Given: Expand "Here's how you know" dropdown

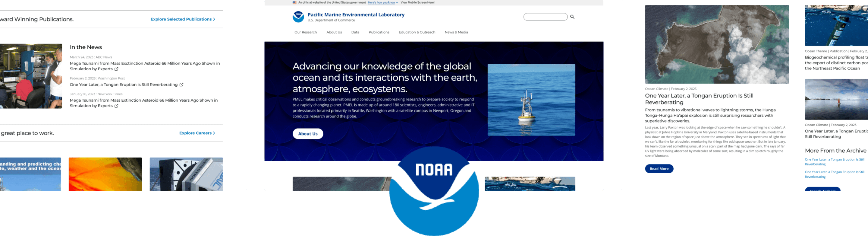Looking at the screenshot, I should [x=383, y=3].
